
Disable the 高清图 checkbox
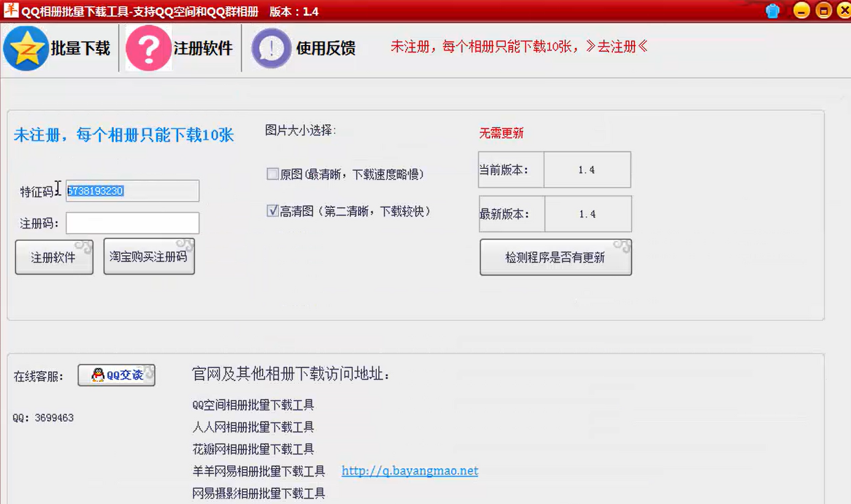point(272,211)
